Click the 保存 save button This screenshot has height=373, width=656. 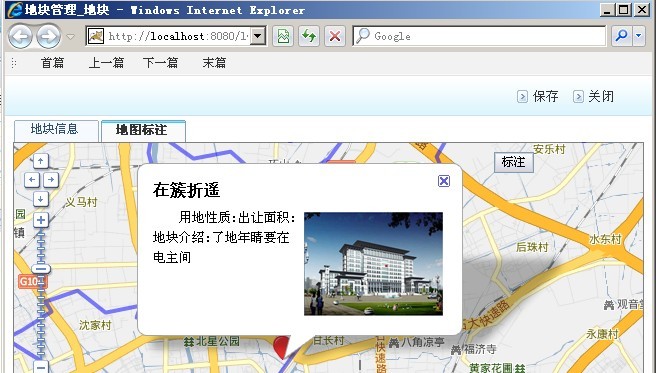pos(538,97)
